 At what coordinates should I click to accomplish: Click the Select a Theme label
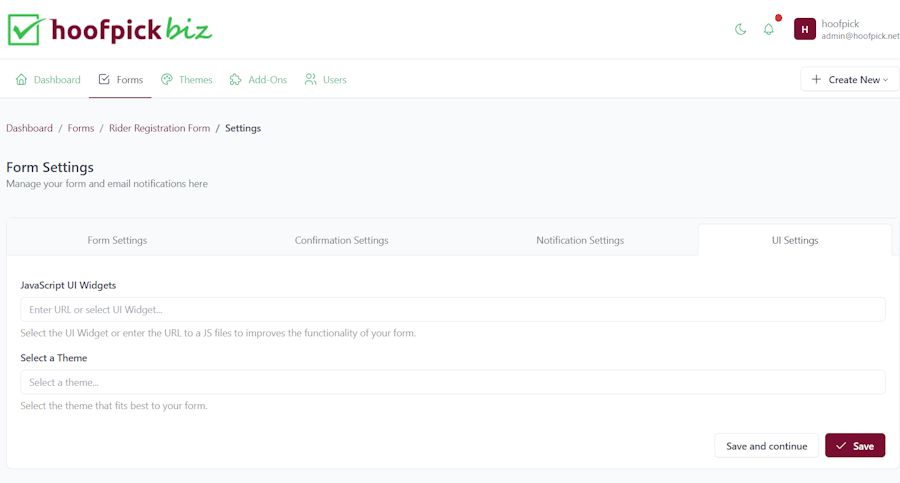pos(54,358)
